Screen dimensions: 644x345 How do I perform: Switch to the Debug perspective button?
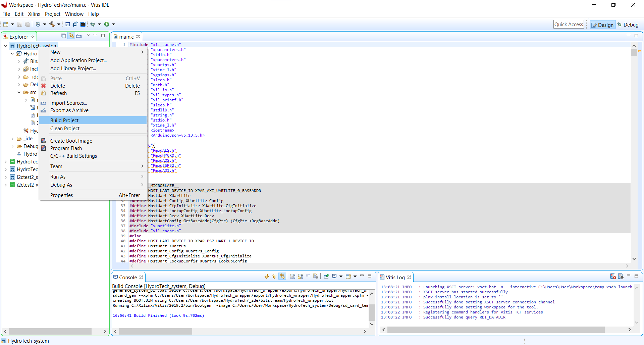(x=628, y=24)
